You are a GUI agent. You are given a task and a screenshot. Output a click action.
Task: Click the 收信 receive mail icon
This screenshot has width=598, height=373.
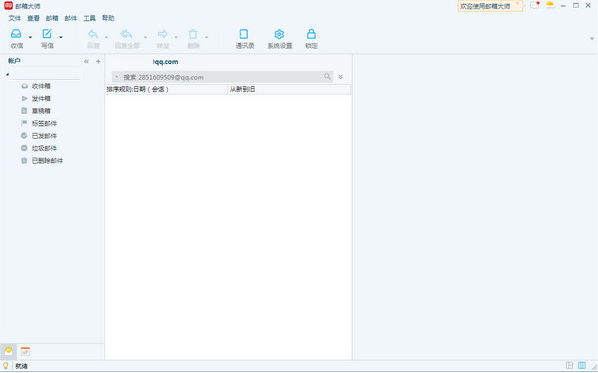point(16,34)
